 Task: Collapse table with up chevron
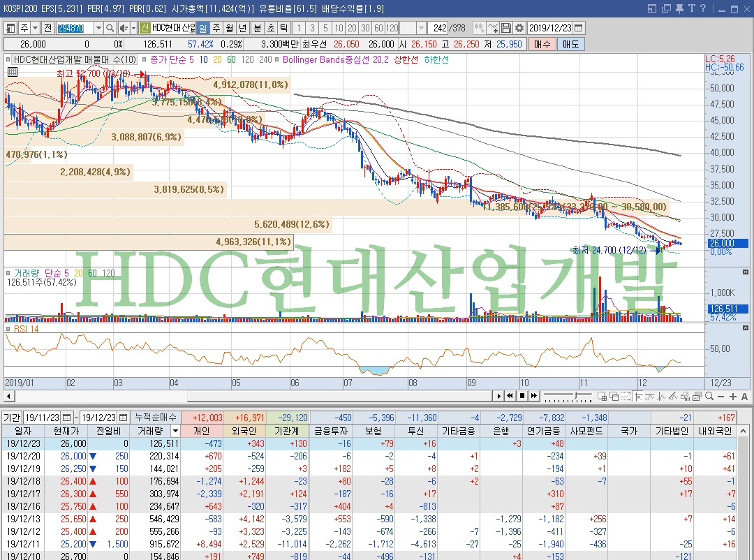(743, 431)
